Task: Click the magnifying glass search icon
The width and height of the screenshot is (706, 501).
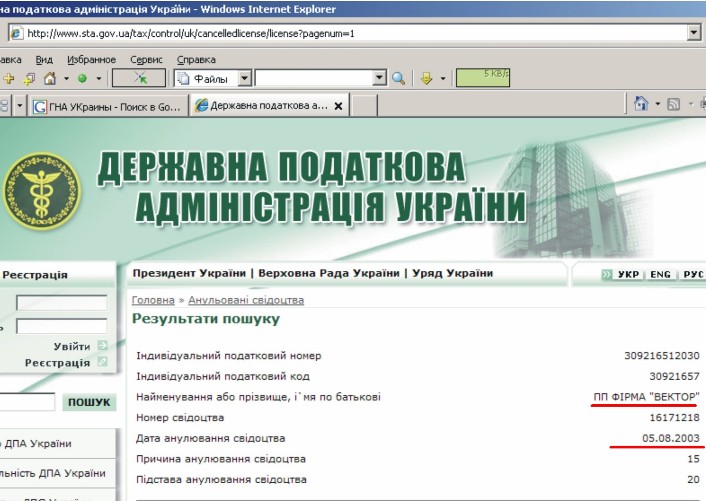Action: click(398, 78)
